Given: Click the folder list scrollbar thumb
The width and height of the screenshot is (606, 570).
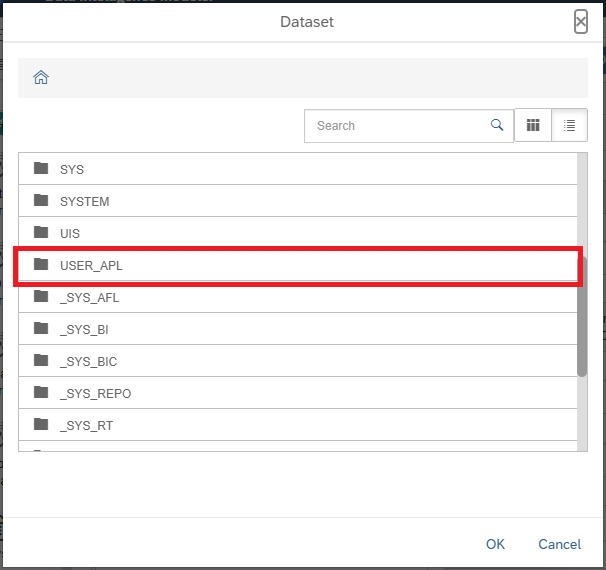Looking at the screenshot, I should coord(582,315).
